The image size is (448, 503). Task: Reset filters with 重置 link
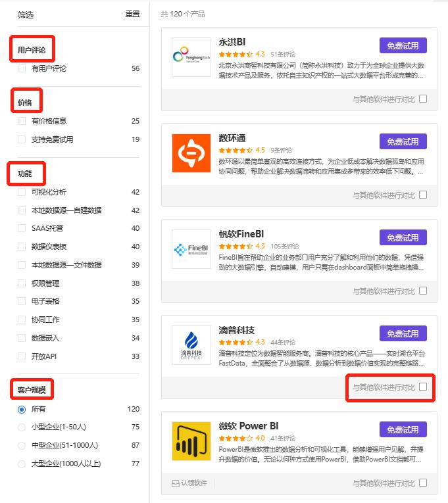pyautogui.click(x=132, y=14)
